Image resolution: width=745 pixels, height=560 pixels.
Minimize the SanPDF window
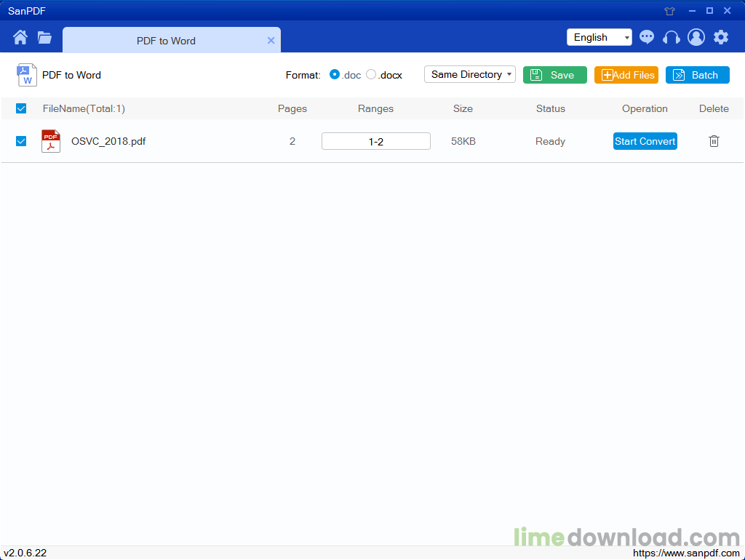coord(692,11)
